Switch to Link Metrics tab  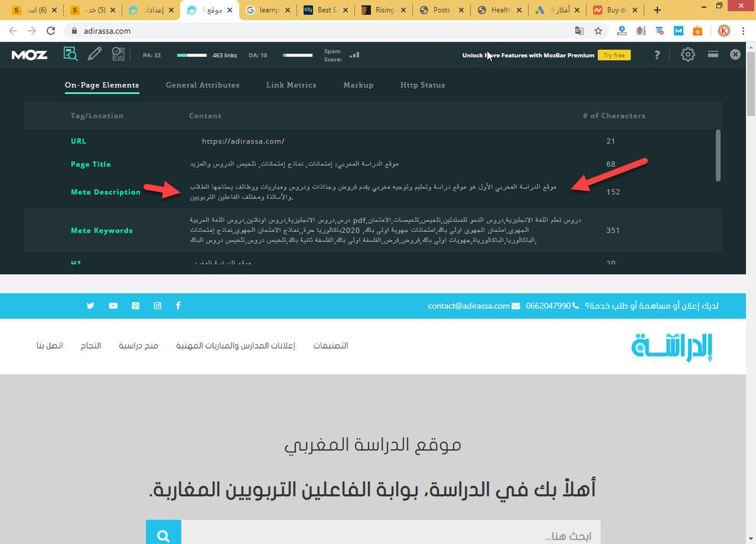(x=291, y=85)
